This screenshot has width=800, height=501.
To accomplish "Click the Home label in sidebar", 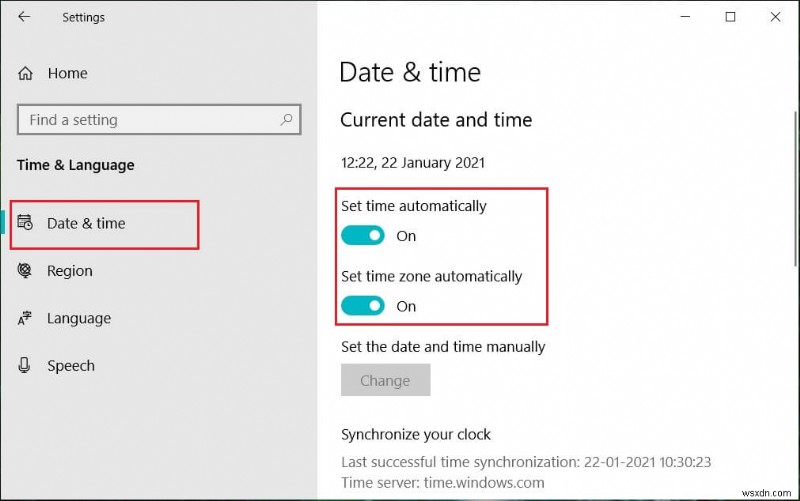I will [67, 73].
